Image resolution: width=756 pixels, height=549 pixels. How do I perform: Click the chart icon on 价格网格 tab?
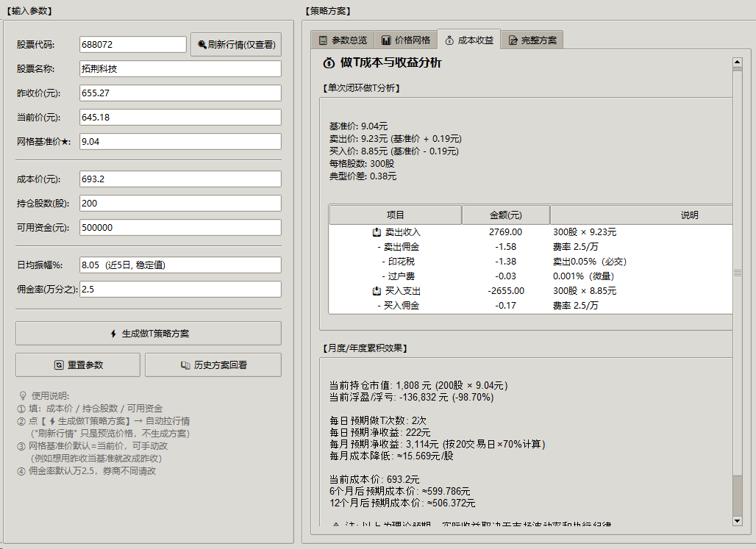click(x=385, y=40)
